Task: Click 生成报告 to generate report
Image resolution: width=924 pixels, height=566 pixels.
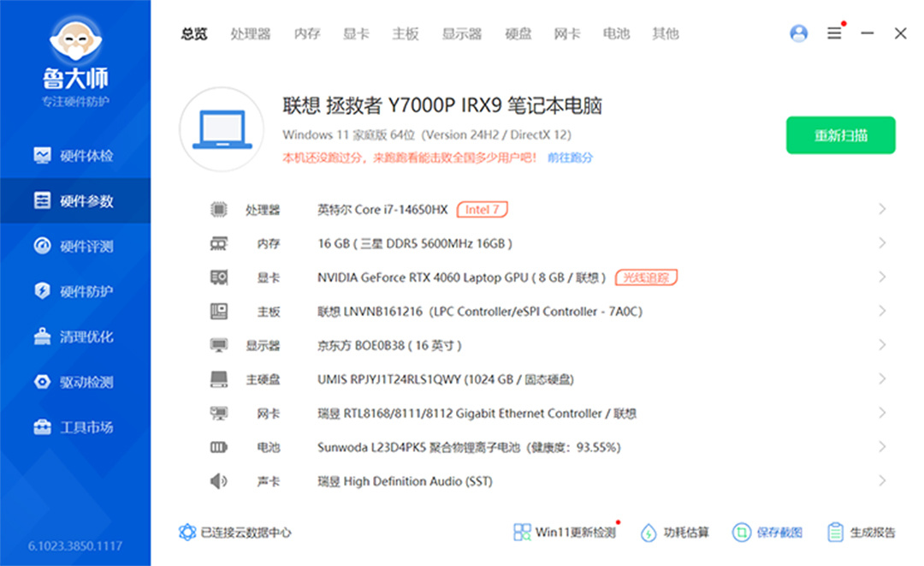Action: (862, 533)
